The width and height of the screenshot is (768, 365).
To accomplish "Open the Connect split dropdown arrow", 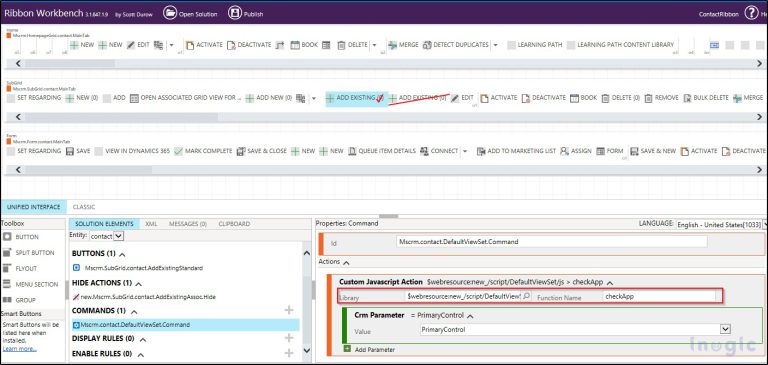I will click(465, 151).
